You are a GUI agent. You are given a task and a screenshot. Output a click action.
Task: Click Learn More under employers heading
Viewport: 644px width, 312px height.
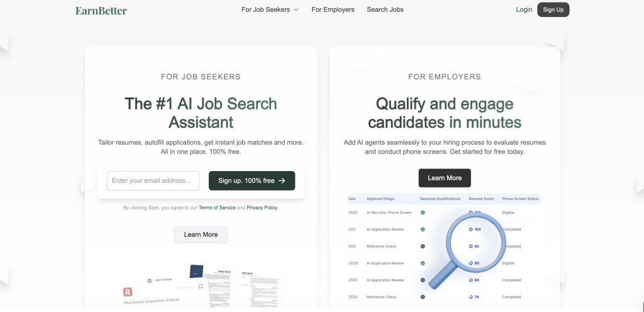click(445, 178)
